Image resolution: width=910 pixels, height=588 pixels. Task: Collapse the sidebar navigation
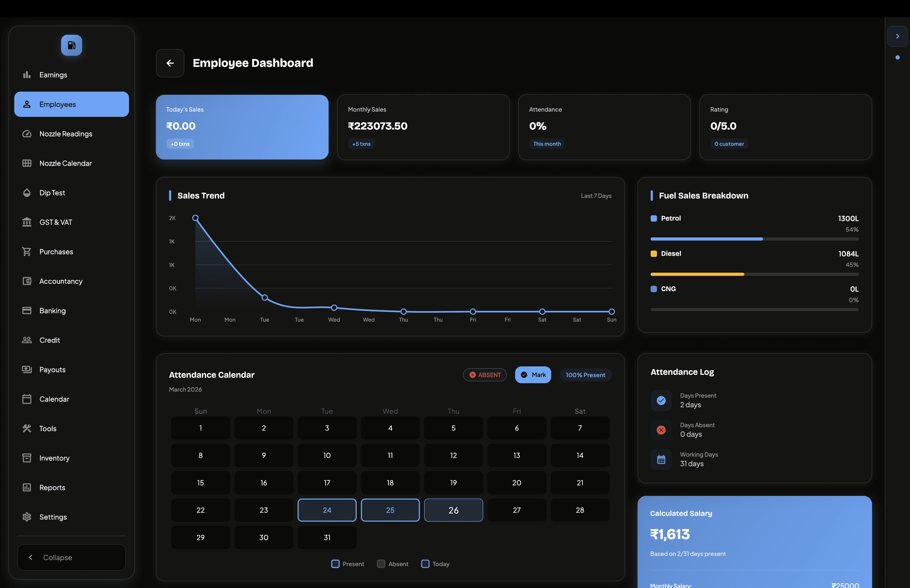(x=71, y=557)
